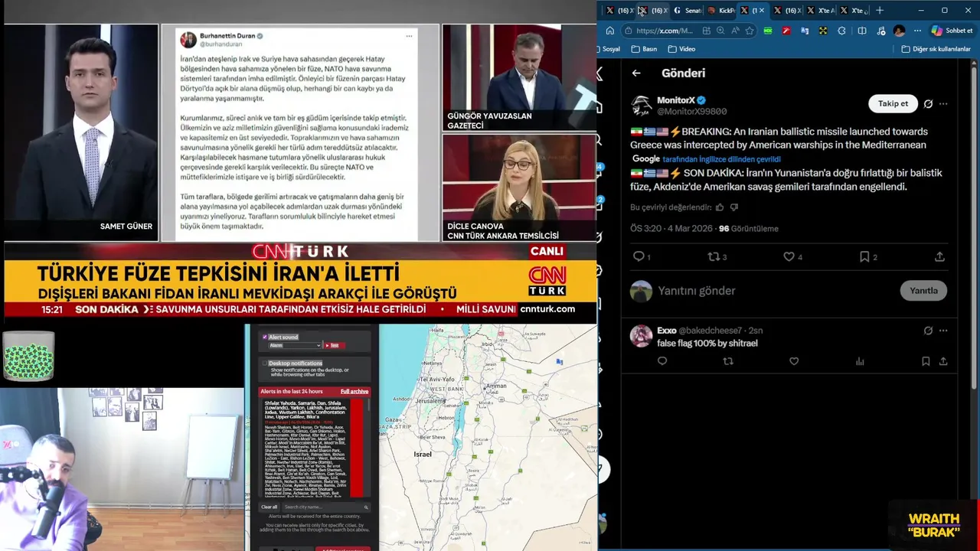Viewport: 980px width, 551px height.
Task: Go back using the arrow next to Gönderi
Action: (x=636, y=73)
